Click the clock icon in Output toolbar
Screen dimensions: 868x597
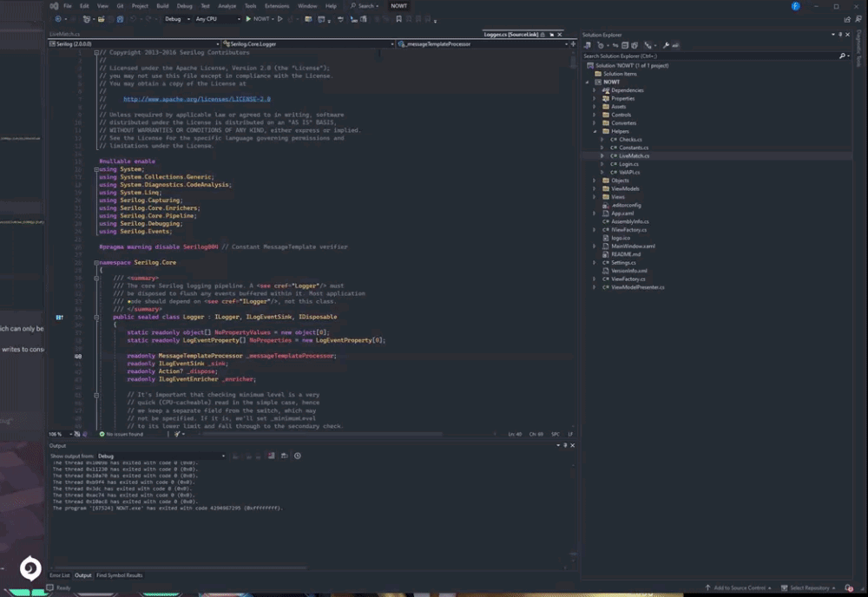[298, 456]
